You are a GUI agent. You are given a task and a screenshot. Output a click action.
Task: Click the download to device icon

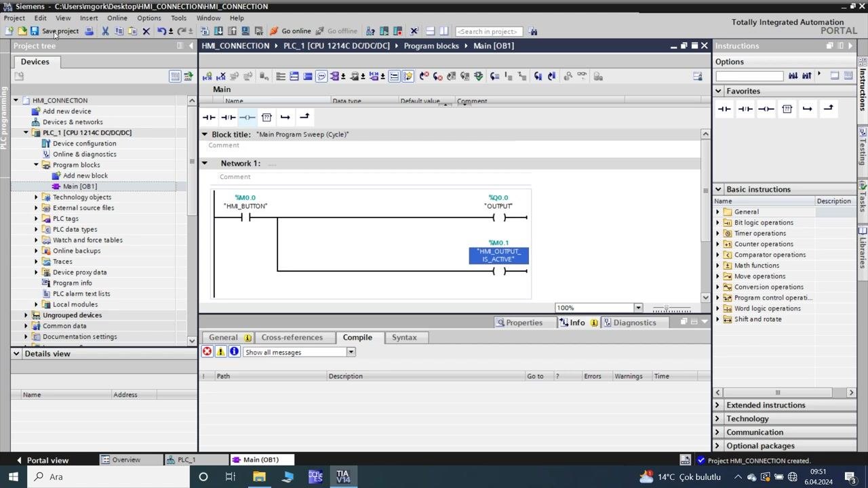tap(218, 31)
